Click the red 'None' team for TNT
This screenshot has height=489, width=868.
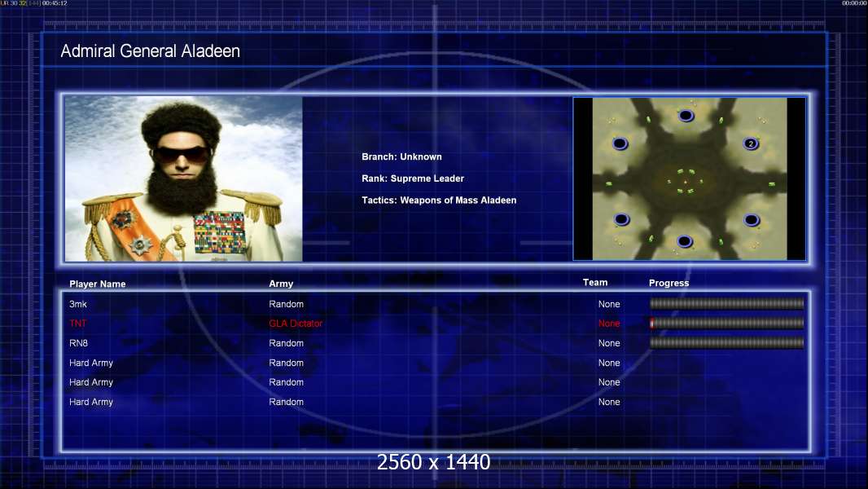[x=609, y=324]
